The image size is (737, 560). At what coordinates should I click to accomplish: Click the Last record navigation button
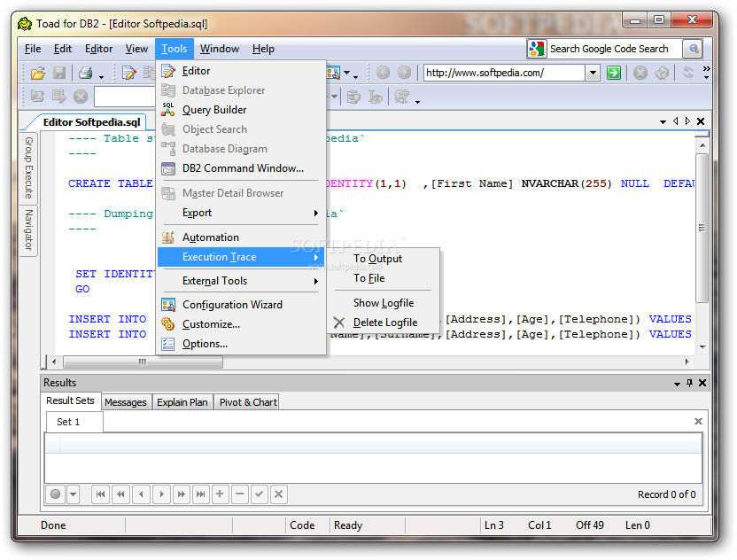(x=201, y=494)
